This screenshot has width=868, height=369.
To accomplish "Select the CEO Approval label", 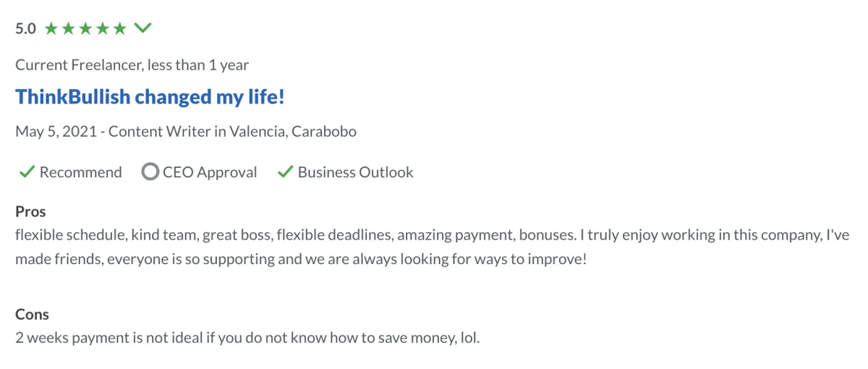I will pos(210,172).
